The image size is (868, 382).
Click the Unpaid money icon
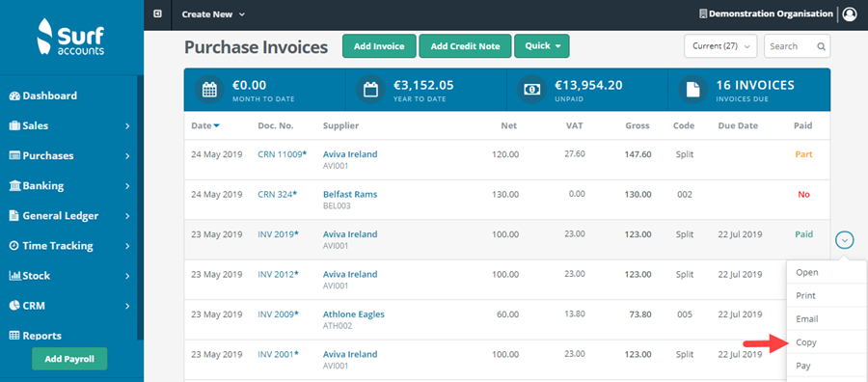tap(531, 90)
